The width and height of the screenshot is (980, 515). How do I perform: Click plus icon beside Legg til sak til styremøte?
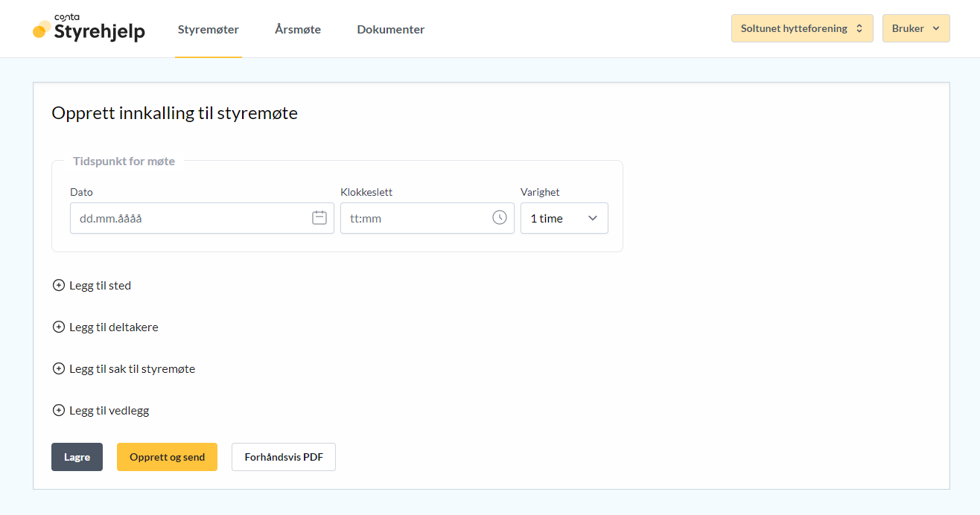click(x=59, y=368)
